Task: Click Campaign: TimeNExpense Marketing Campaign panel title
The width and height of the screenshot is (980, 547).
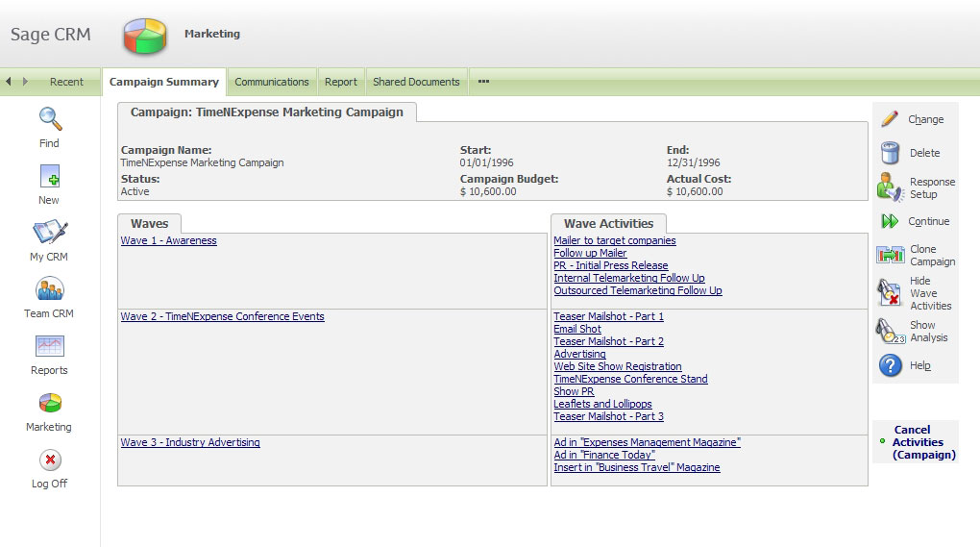Action: coord(267,112)
